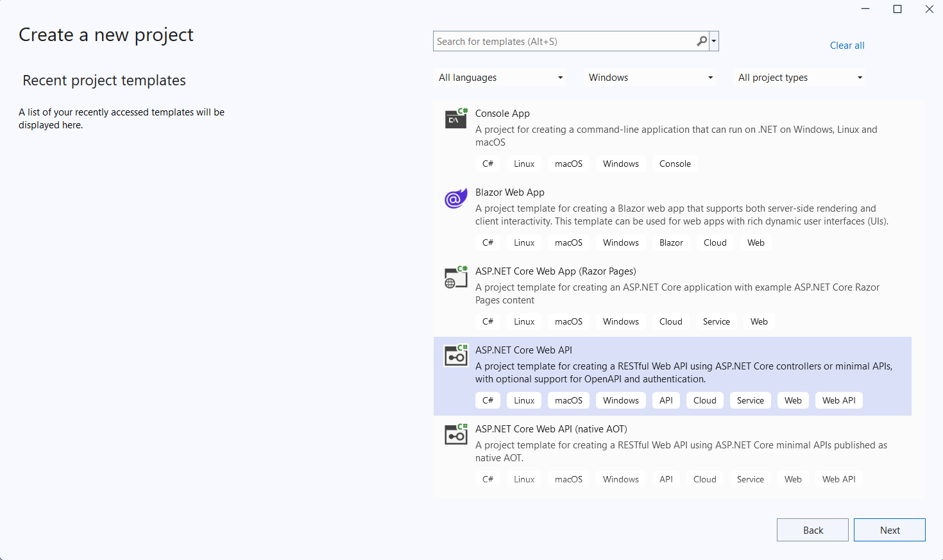Open the search history dropdown arrow
The height and width of the screenshot is (560, 943).
click(714, 42)
